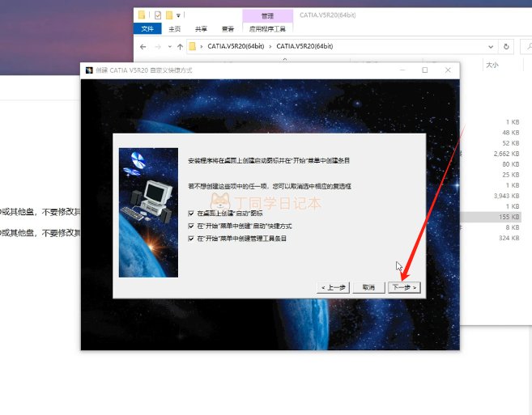Uncheck the create desktop startup icon checkbox

[191, 214]
